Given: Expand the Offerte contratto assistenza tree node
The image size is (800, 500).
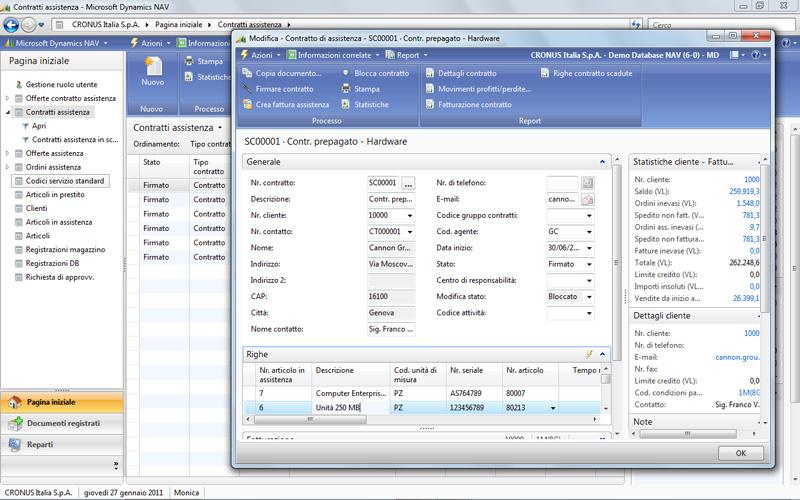Looking at the screenshot, I should point(7,98).
